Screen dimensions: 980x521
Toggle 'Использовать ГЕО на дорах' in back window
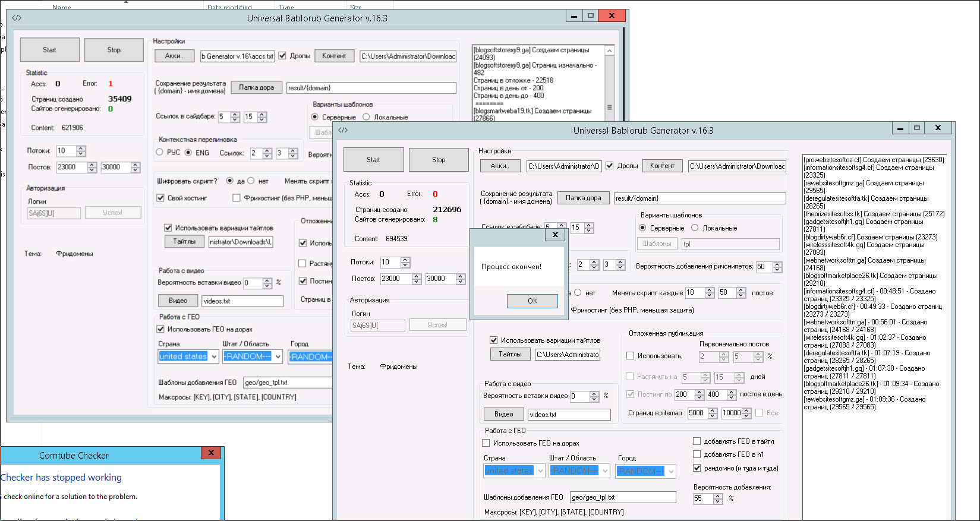tap(160, 329)
